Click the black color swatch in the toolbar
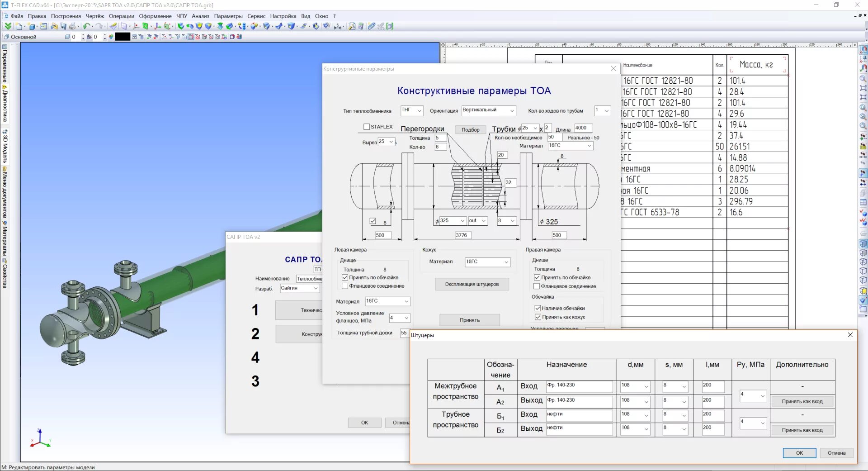The height and width of the screenshot is (471, 868). coord(123,37)
